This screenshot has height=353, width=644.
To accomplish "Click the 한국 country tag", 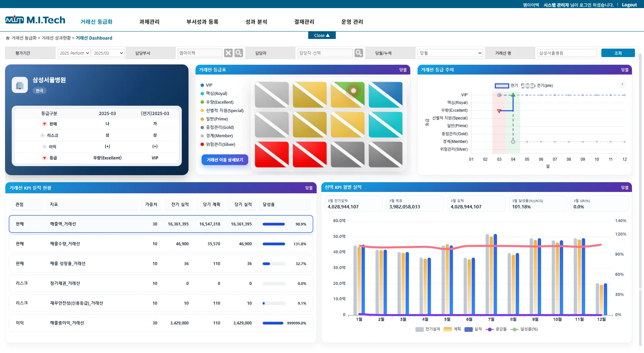I will pos(40,91).
